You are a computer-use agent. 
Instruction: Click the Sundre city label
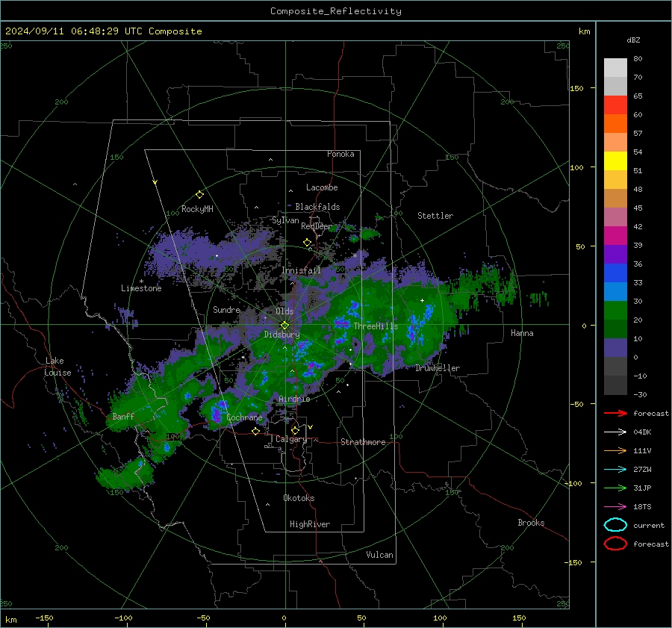226,309
